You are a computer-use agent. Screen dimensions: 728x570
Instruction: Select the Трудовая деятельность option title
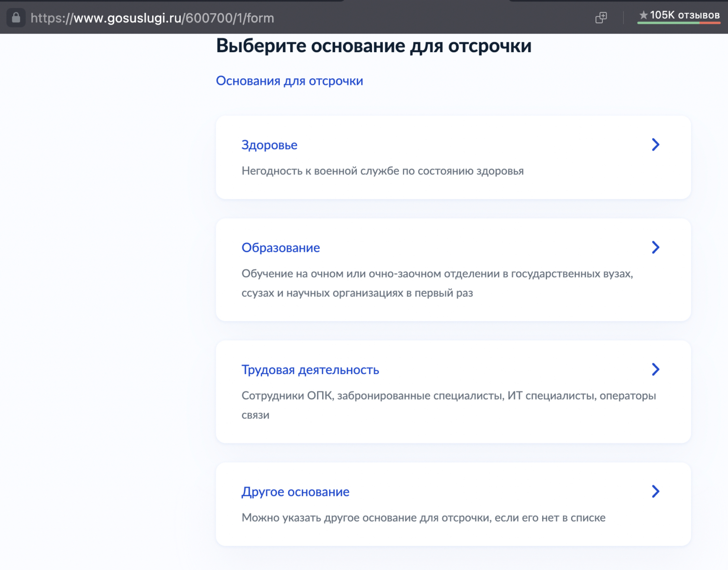[x=310, y=369]
